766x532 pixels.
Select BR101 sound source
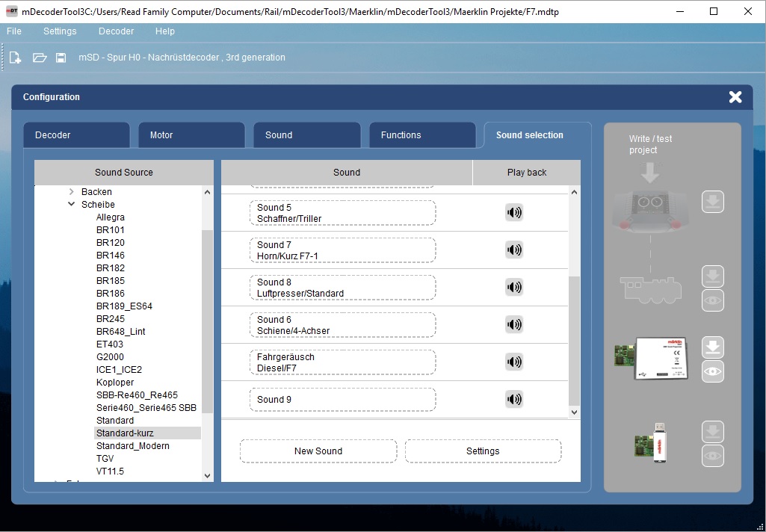click(x=111, y=230)
